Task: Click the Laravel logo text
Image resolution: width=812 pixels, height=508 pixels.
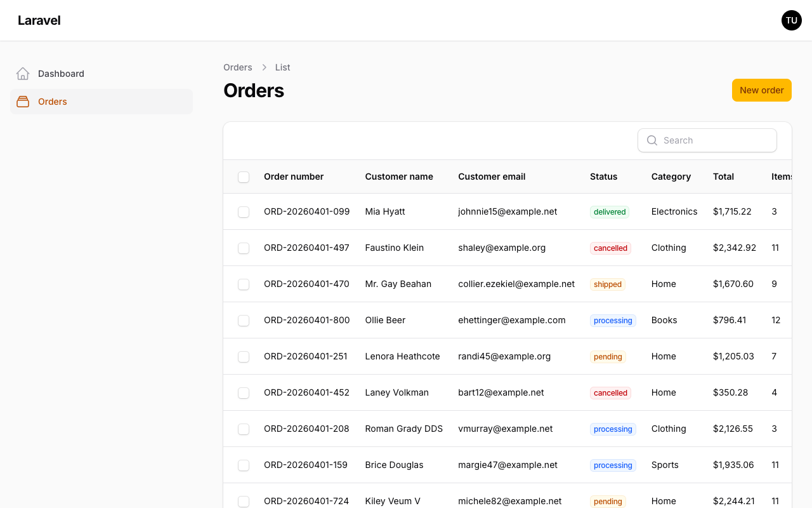Action: [x=39, y=20]
